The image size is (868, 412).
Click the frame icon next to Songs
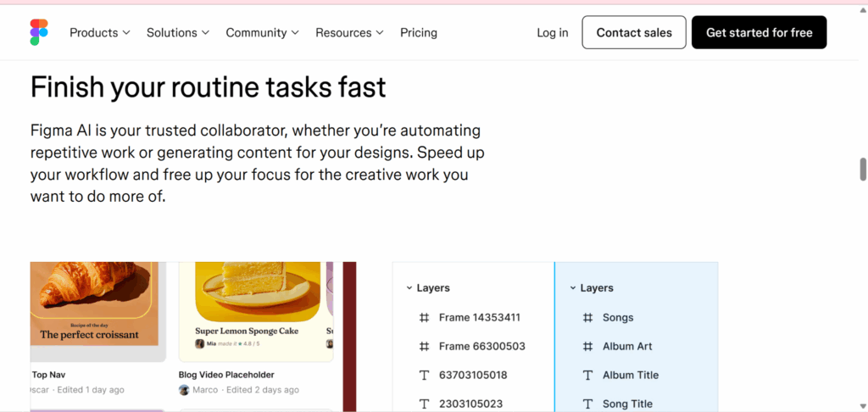click(587, 318)
